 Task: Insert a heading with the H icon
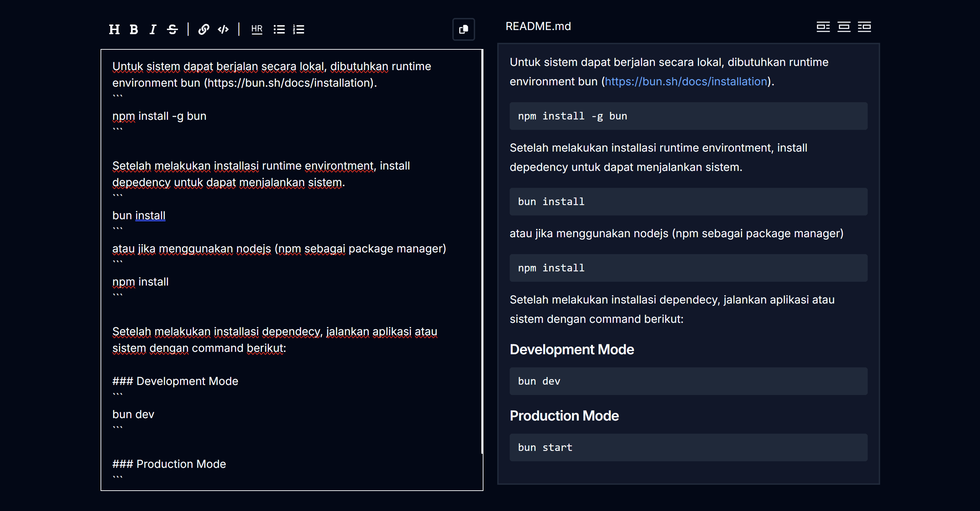(114, 29)
